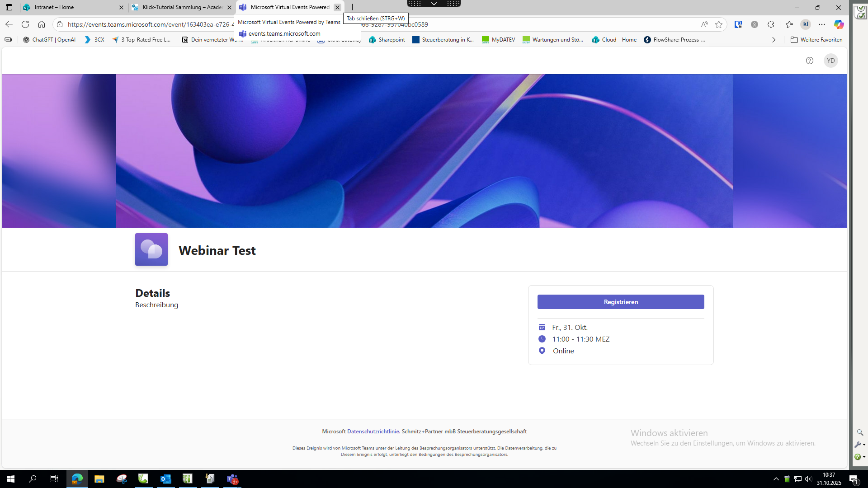Add page to favorites star icon
The height and width of the screenshot is (488, 868).
[x=719, y=24]
